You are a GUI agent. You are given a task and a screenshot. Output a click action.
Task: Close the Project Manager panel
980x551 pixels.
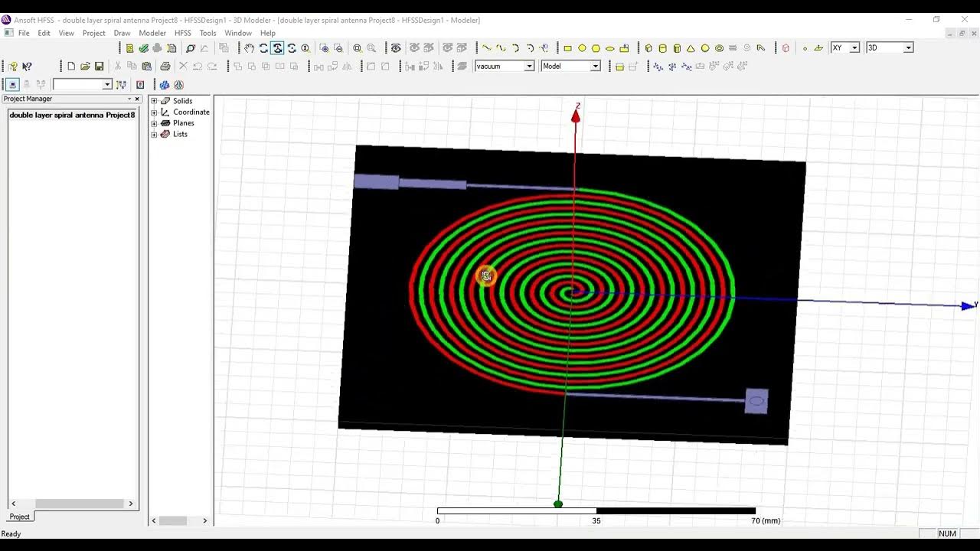(x=137, y=99)
